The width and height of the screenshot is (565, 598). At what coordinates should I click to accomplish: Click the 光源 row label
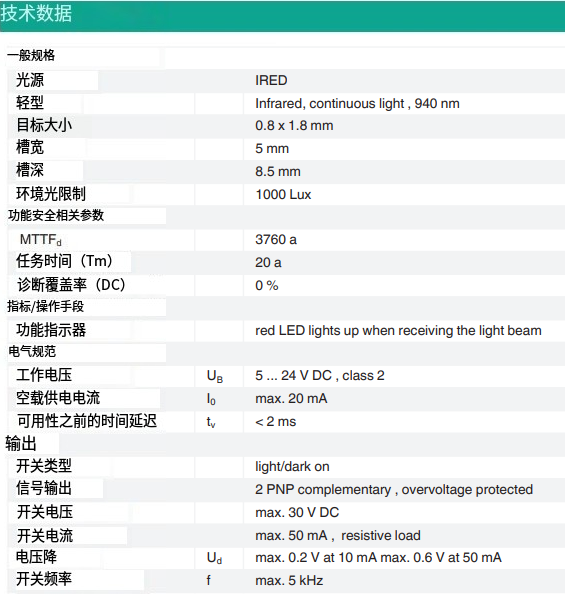click(30, 80)
